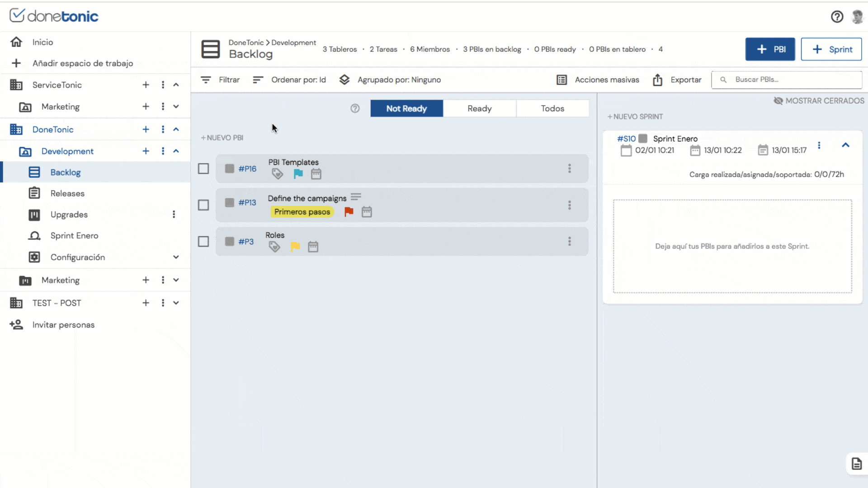Open Acciones masivas
Screen dimensions: 868x488
598,80
